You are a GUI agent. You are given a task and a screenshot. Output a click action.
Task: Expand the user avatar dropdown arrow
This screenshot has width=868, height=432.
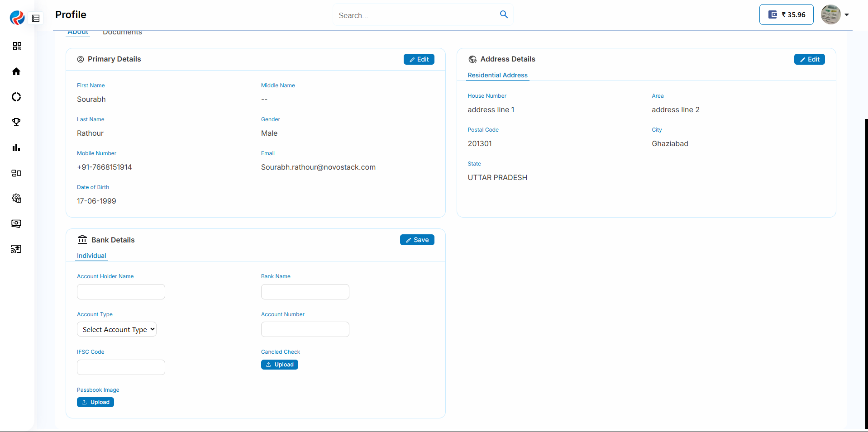click(x=847, y=14)
